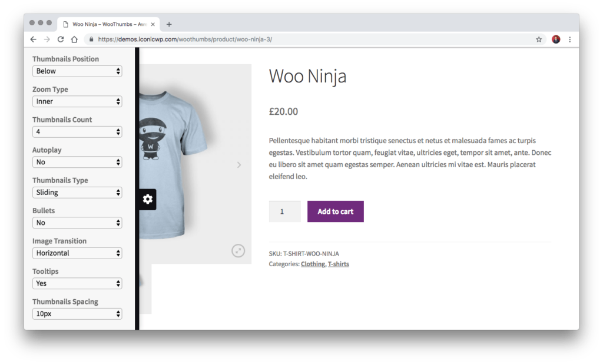Image resolution: width=603 pixels, height=364 pixels.
Task: Click the browser back arrow
Action: click(34, 39)
